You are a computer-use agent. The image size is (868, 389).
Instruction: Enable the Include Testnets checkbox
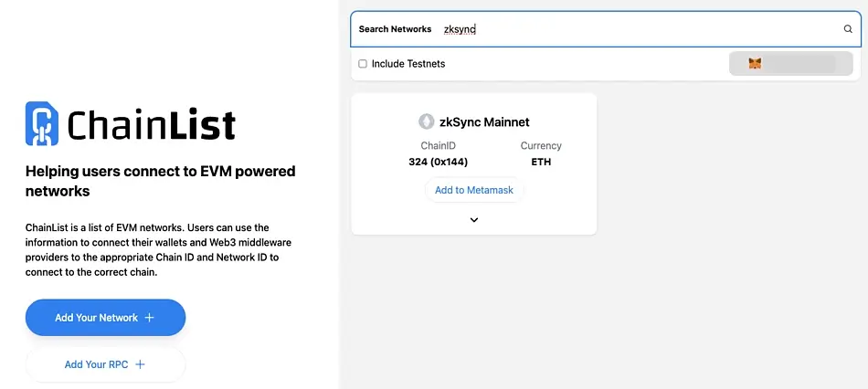pyautogui.click(x=363, y=64)
